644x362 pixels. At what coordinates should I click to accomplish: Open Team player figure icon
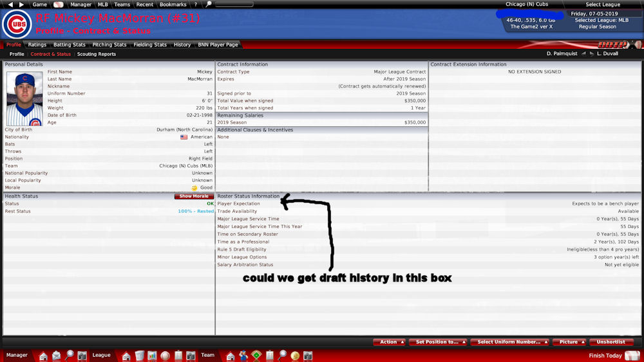(243, 356)
